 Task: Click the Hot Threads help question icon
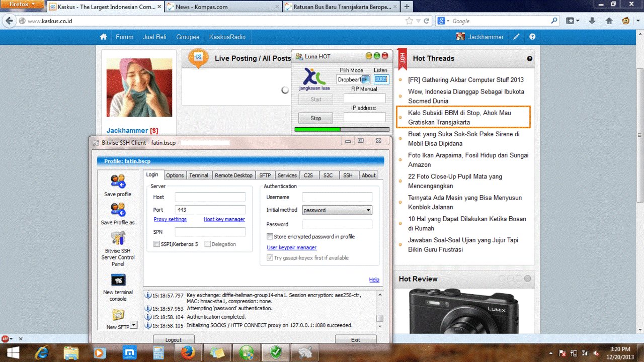[530, 59]
